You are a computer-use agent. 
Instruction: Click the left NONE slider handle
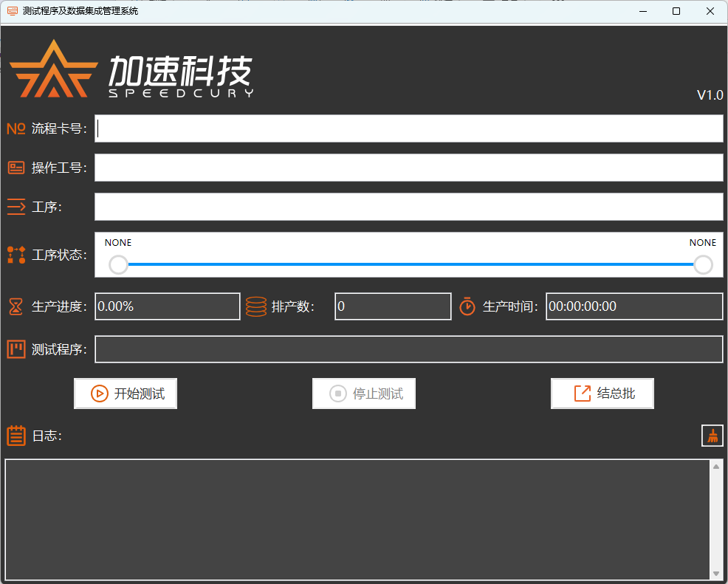[x=118, y=264]
